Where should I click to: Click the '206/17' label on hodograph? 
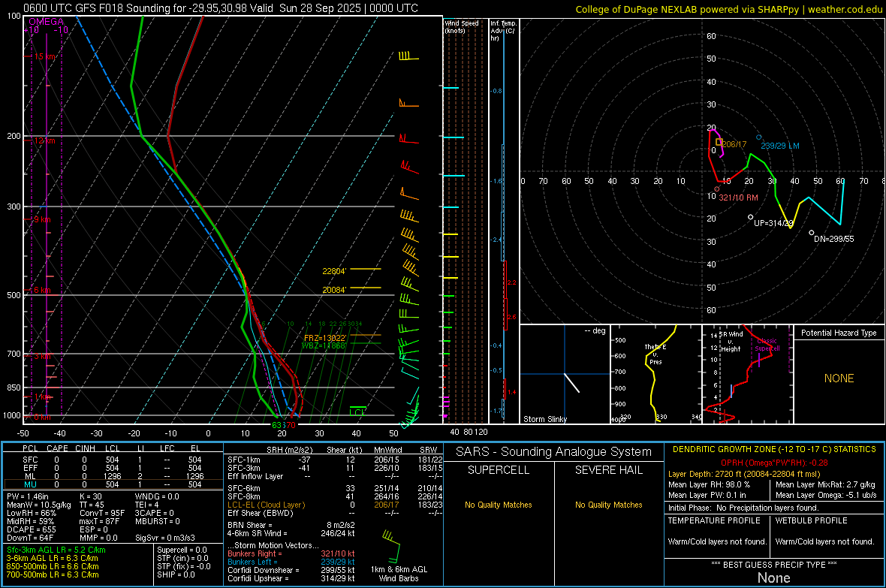pos(734,144)
